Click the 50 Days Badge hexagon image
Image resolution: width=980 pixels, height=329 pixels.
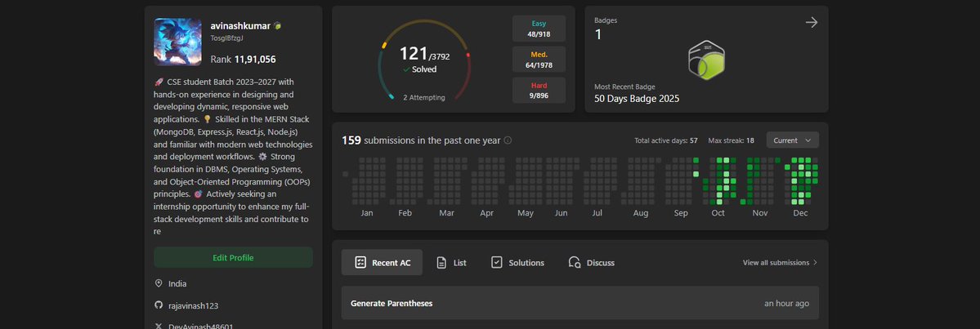706,60
